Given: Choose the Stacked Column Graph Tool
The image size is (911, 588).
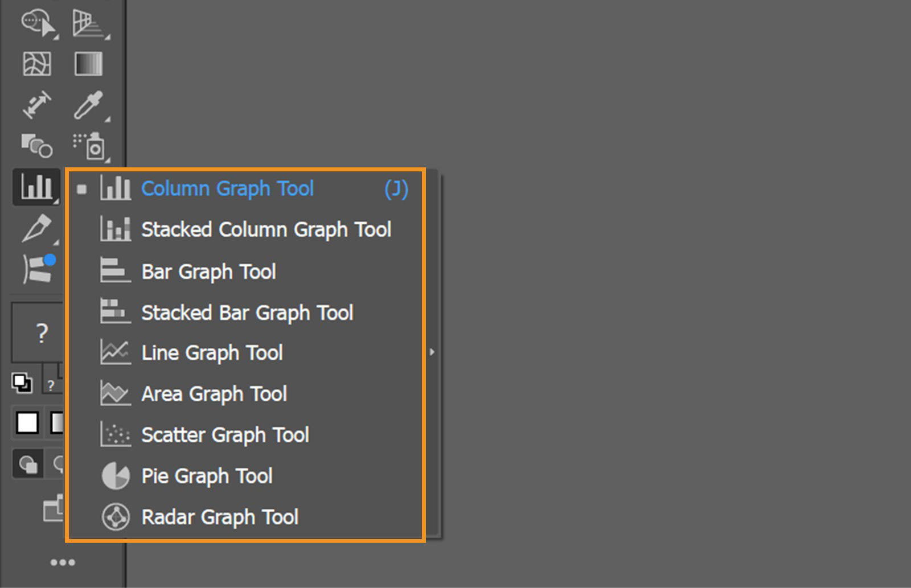Looking at the screenshot, I should click(266, 230).
